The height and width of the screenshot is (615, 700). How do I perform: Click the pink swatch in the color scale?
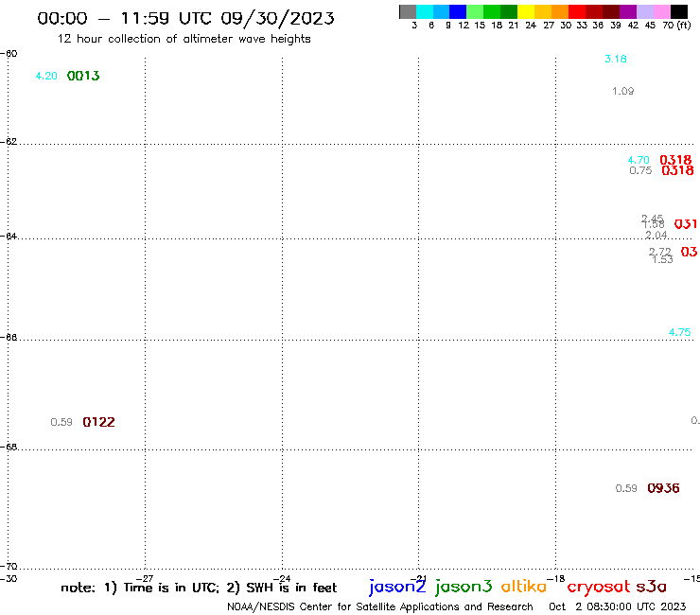pos(661,11)
